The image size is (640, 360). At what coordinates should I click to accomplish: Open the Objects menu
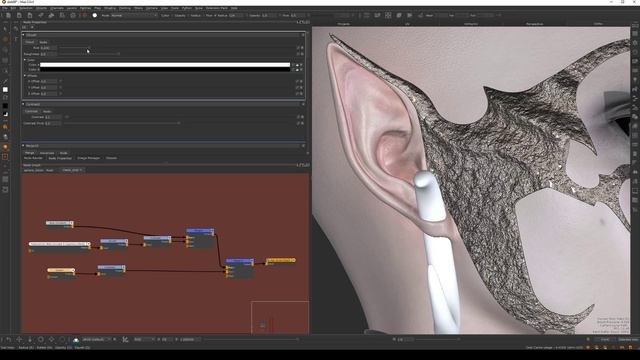coord(41,8)
